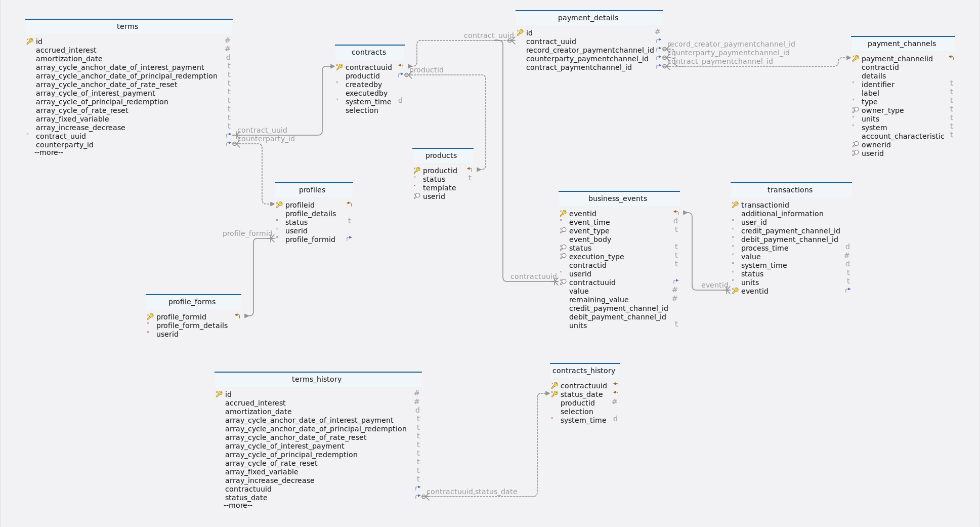980x527 pixels.
Task: Click the key icon beside contractuuid in contracts_history
Action: pos(555,386)
